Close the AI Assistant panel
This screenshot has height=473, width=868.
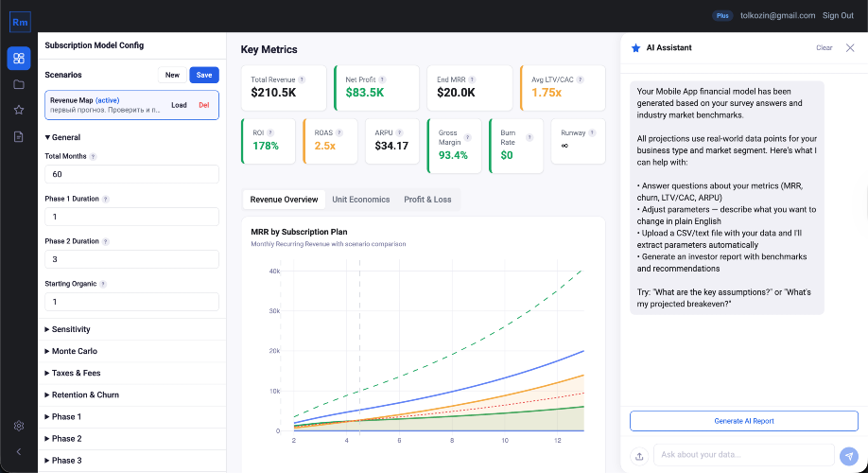(x=849, y=47)
